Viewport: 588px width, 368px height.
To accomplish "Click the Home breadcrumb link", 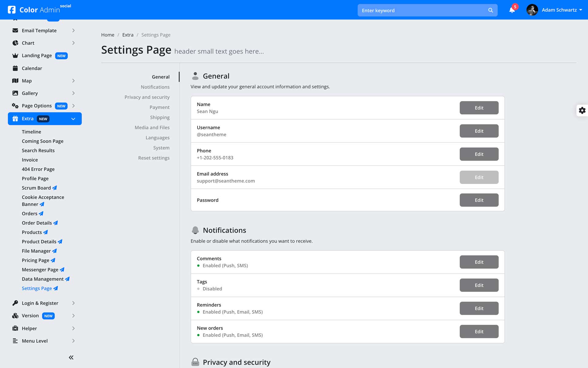I will click(x=107, y=35).
